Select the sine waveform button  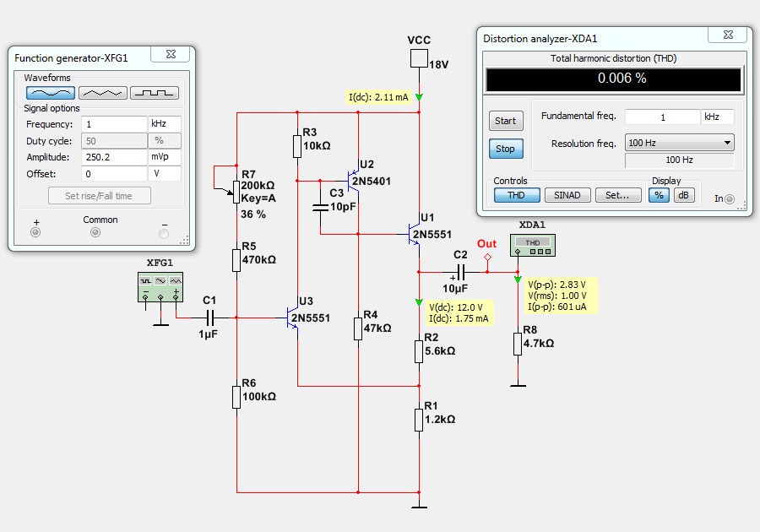51,93
